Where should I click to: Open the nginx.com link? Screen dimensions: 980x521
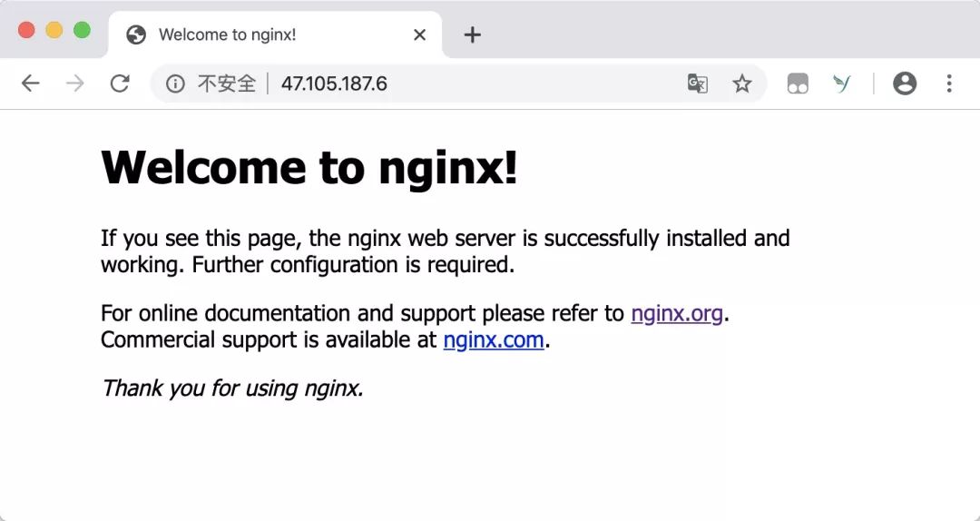coord(494,339)
